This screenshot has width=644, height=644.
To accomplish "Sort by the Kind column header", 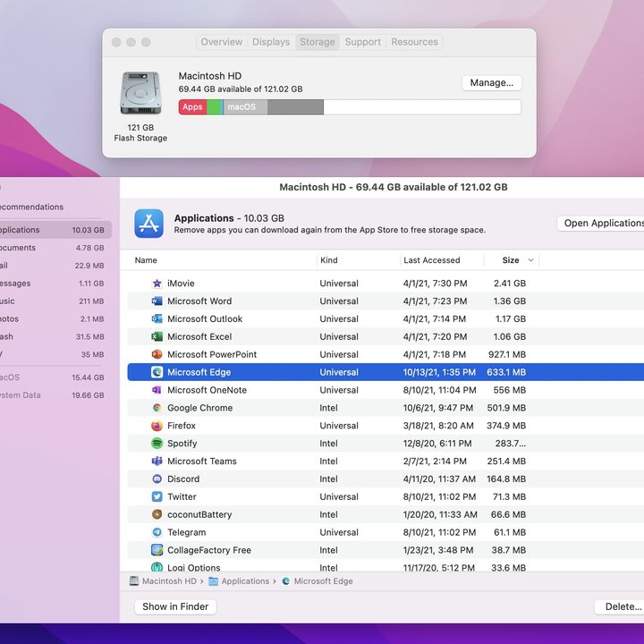I will click(329, 260).
